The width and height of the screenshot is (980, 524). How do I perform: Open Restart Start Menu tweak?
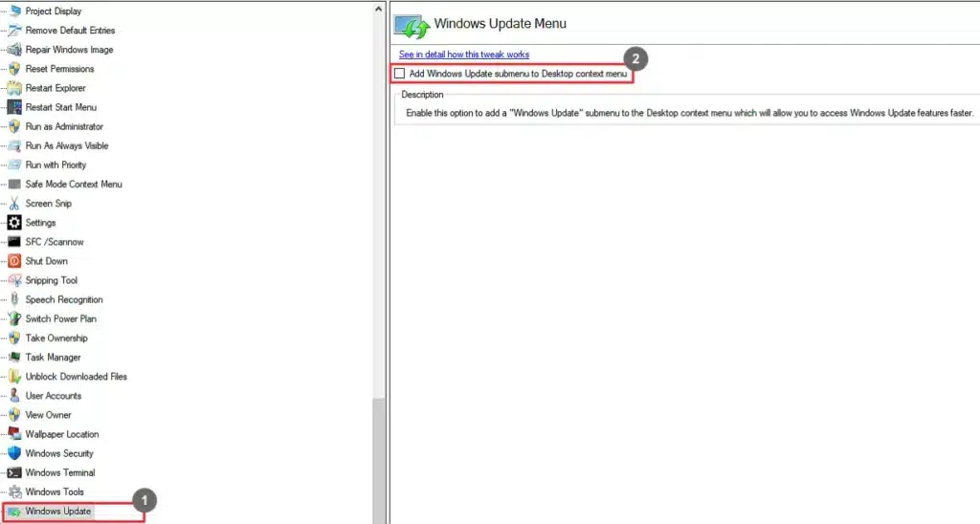[60, 107]
